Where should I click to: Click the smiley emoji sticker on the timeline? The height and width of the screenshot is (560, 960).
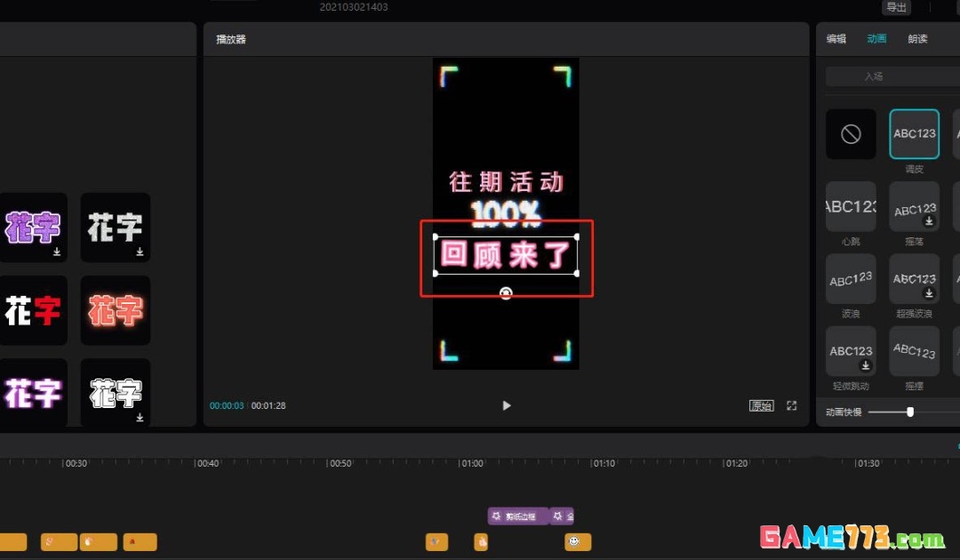click(x=576, y=541)
